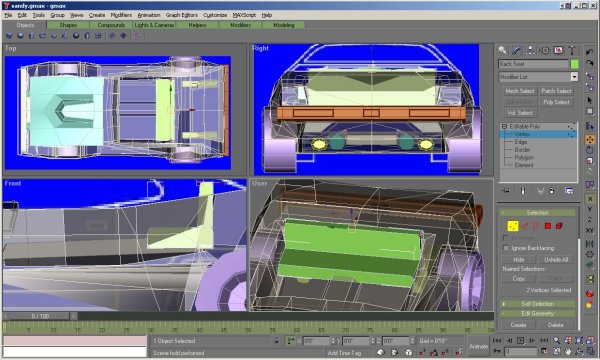Activate the Vertex sub-object selection icon
The height and width of the screenshot is (360, 600).
512,226
